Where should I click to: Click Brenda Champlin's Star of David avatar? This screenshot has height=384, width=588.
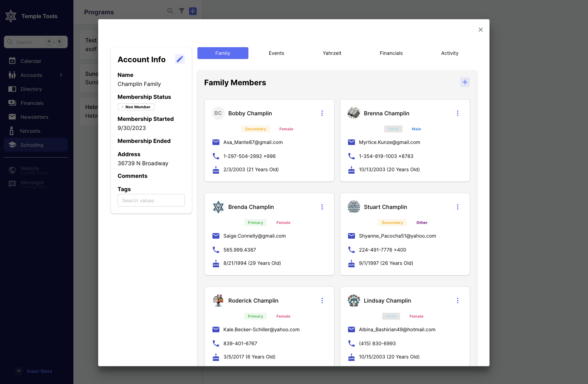click(218, 207)
